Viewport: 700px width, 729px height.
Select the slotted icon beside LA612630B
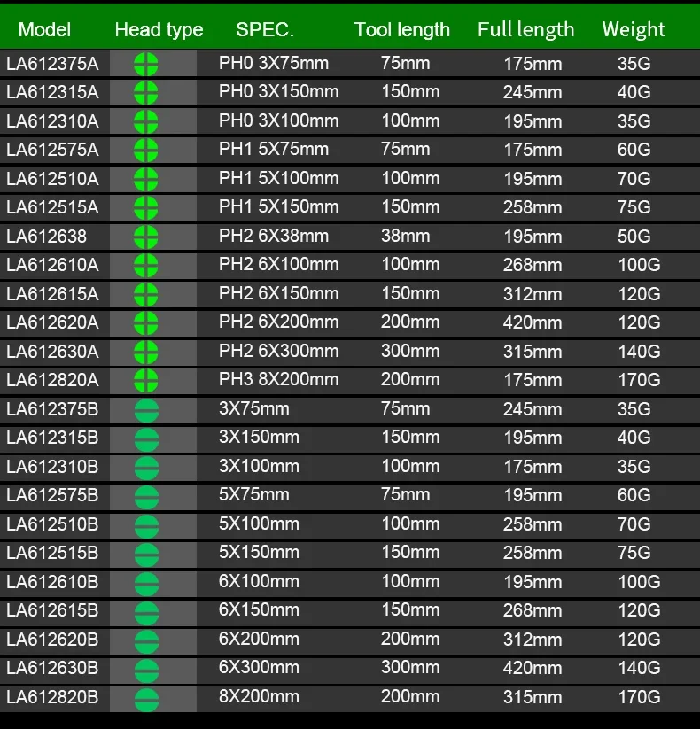click(x=146, y=670)
